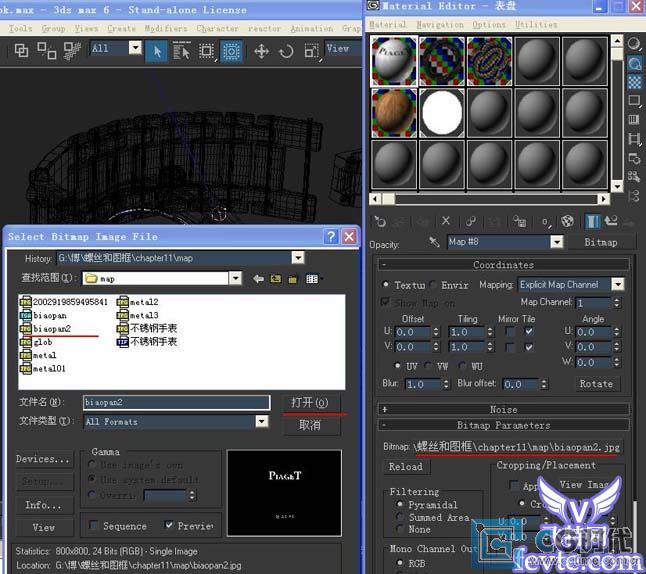
Task: Select Environ radio button
Action: (x=433, y=284)
